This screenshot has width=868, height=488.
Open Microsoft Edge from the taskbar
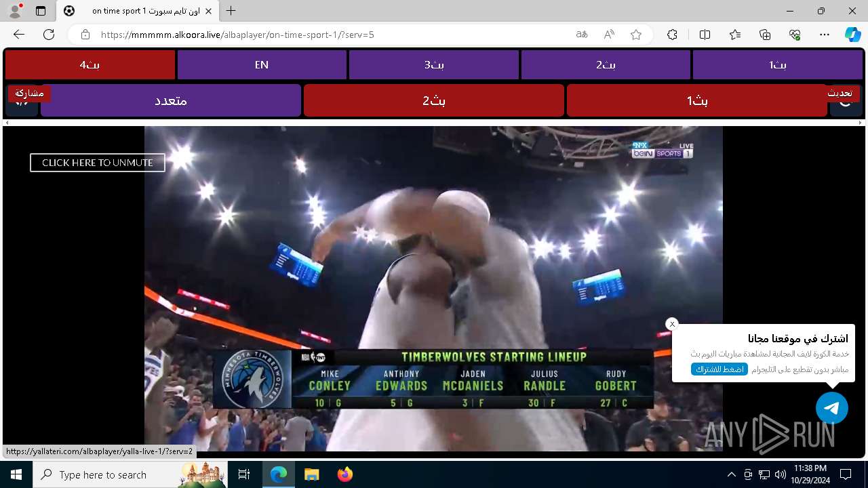[279, 474]
